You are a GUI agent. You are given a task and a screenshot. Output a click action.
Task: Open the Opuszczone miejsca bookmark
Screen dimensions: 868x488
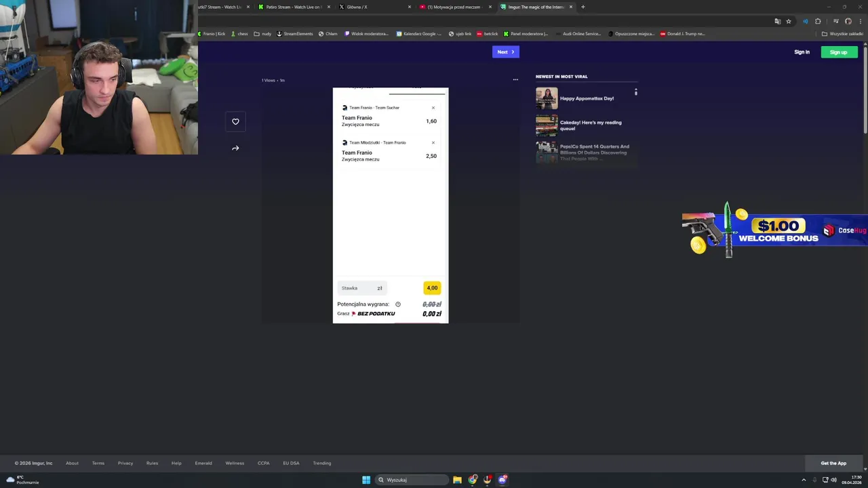tap(632, 33)
